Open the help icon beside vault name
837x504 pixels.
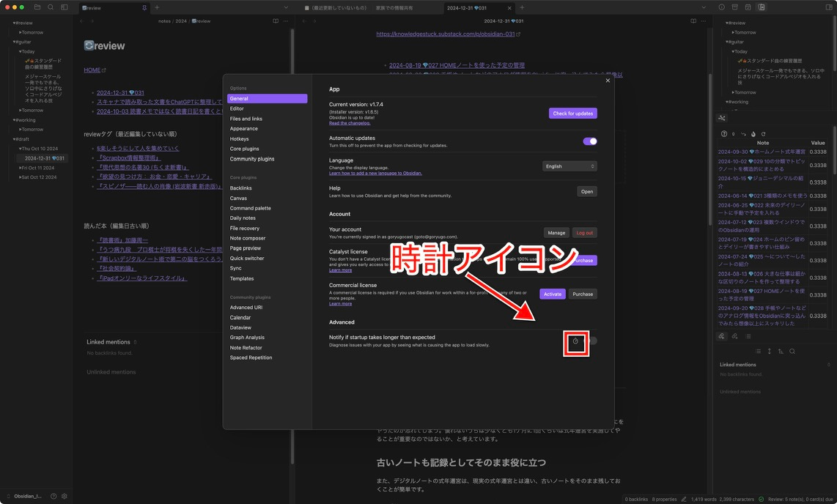point(54,496)
